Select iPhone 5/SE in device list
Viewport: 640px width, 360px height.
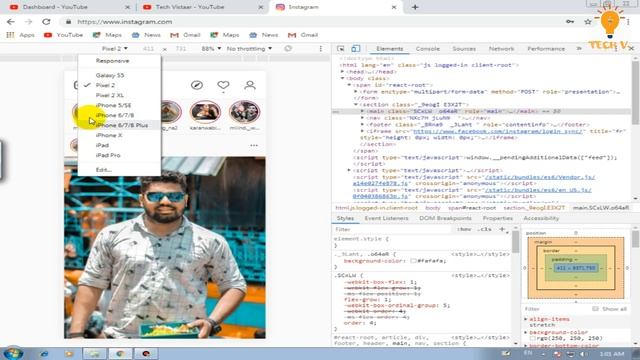point(119,105)
